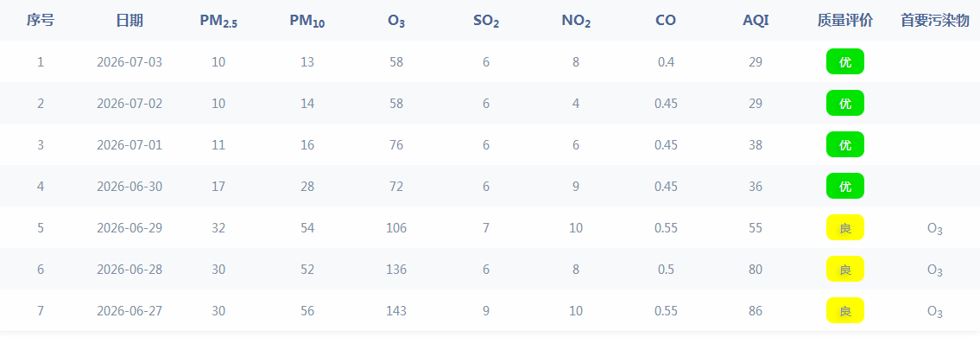The image size is (980, 337).
Task: Click the 首要污染物 column header
Action: click(x=934, y=21)
